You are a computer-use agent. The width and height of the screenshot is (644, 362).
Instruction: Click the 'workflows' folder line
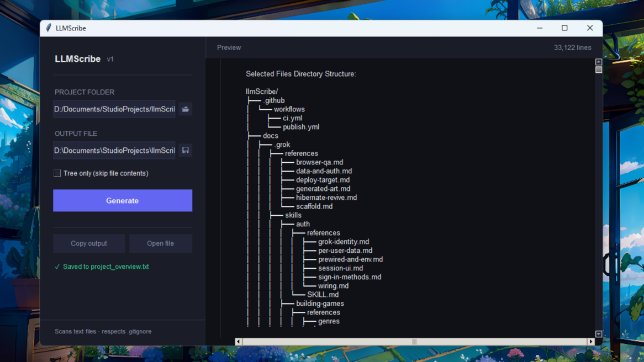pyautogui.click(x=289, y=109)
